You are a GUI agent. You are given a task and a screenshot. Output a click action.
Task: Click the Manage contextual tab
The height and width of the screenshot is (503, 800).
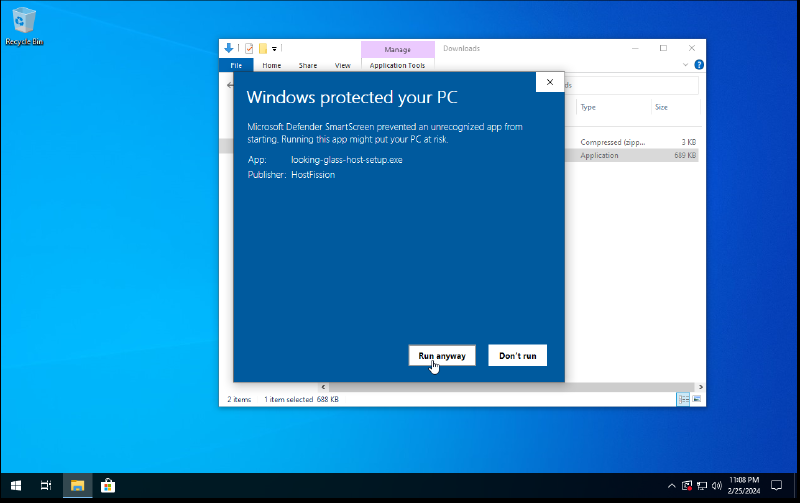(x=397, y=49)
